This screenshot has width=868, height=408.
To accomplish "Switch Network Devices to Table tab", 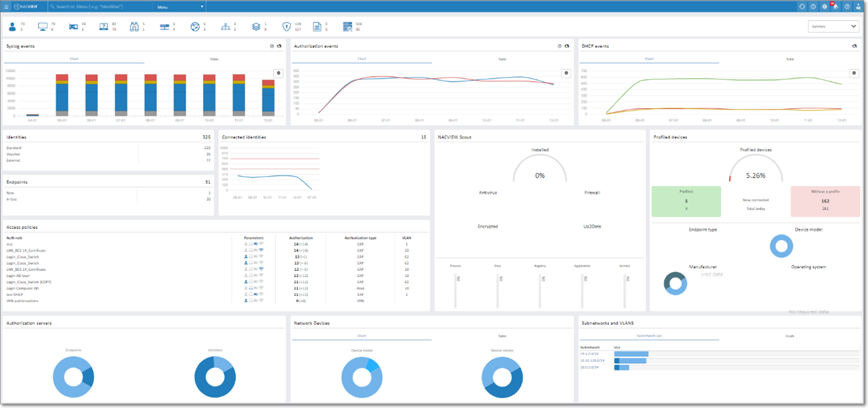I will pos(502,336).
